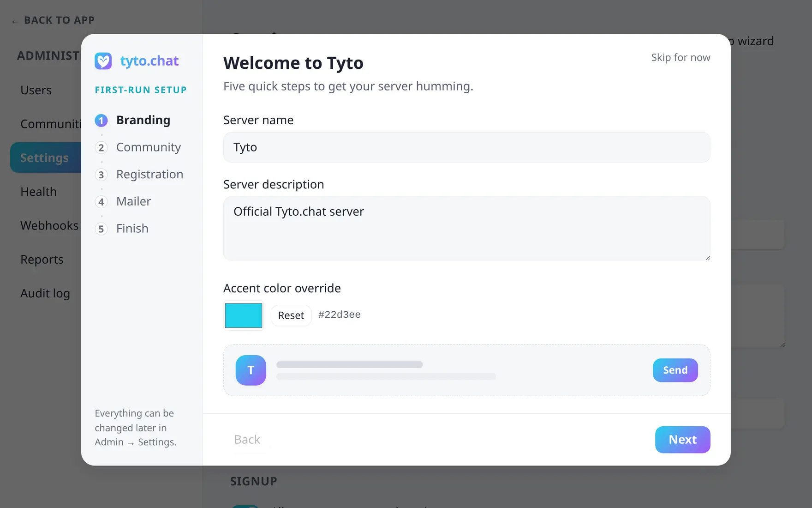The height and width of the screenshot is (508, 812).
Task: Select step 5 Finish
Action: pyautogui.click(x=122, y=229)
